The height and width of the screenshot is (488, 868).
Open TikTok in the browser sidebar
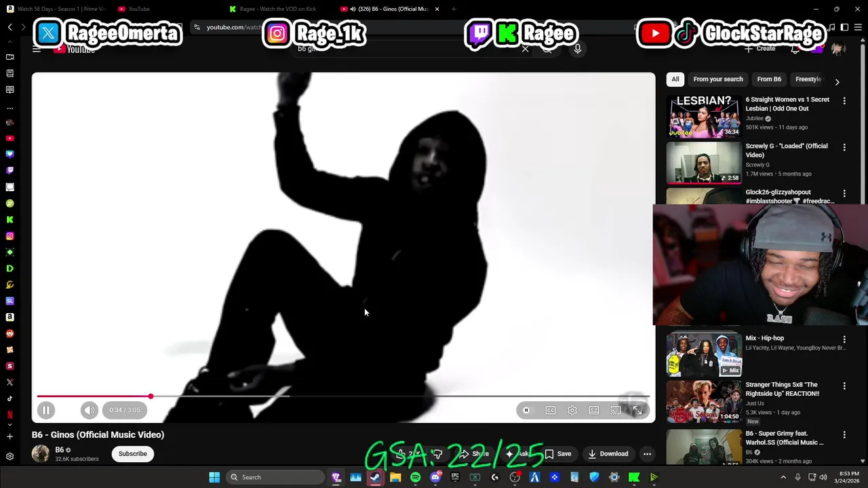[9, 399]
